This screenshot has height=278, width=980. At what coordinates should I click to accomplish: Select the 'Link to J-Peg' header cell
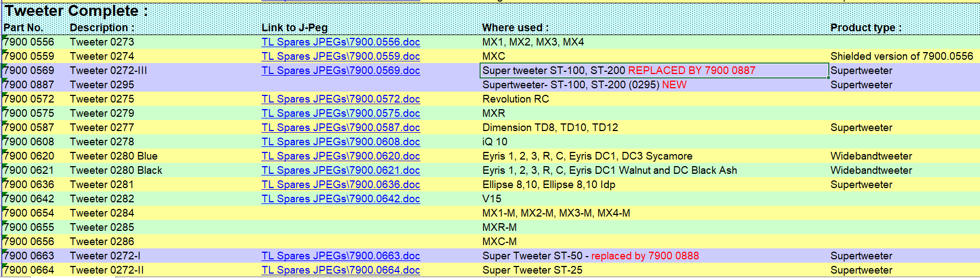coord(294,28)
